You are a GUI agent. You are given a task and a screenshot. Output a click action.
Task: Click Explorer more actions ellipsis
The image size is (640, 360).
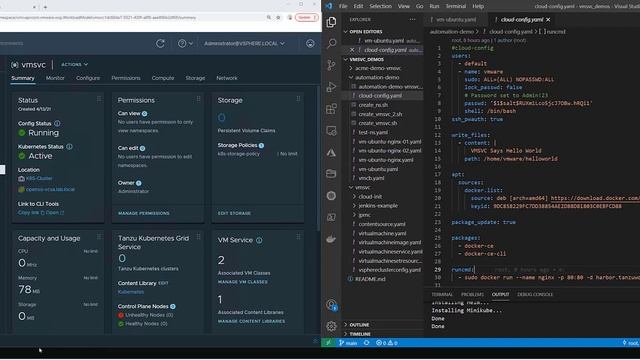tap(413, 19)
